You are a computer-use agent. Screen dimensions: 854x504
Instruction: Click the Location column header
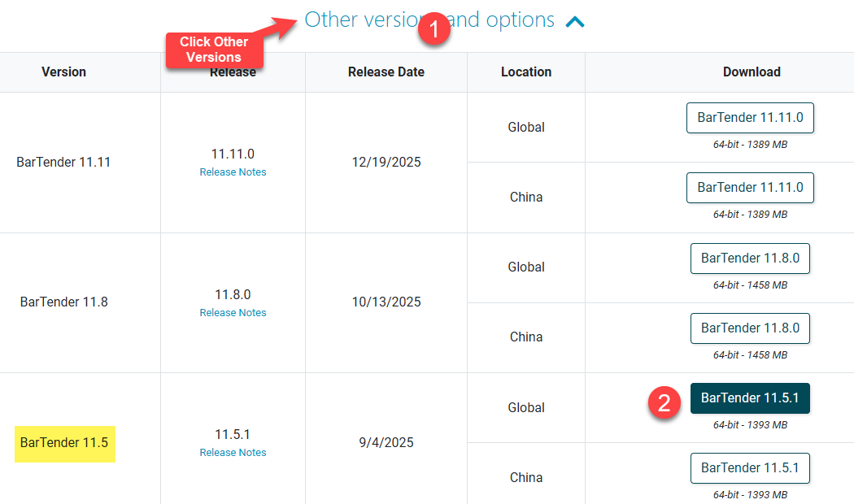click(526, 72)
